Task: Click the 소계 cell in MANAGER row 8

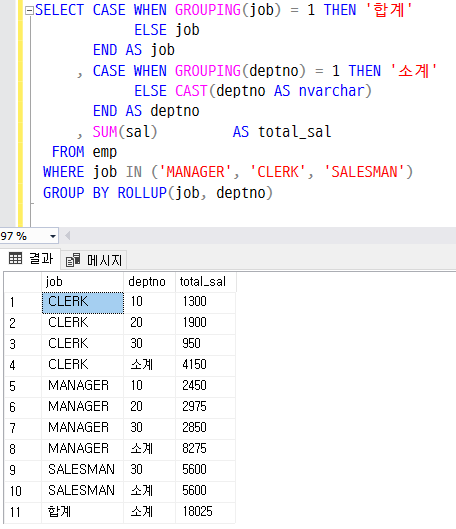Action: (x=149, y=449)
